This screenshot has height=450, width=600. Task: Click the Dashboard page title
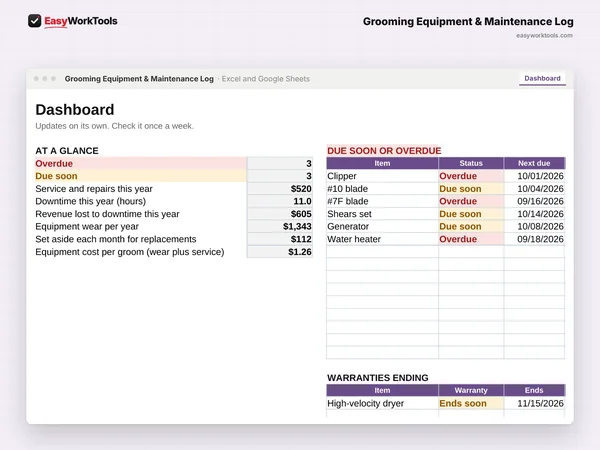click(75, 110)
